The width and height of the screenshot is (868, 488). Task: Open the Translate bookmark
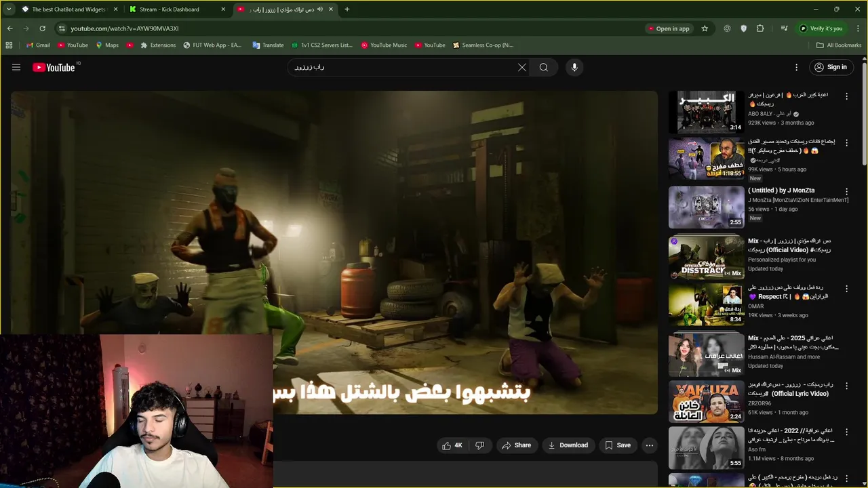[268, 45]
